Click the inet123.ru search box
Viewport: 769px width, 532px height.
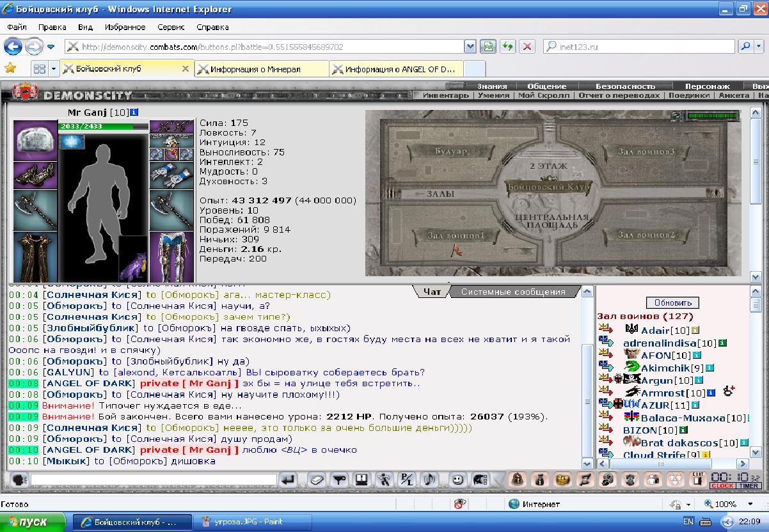[640, 47]
